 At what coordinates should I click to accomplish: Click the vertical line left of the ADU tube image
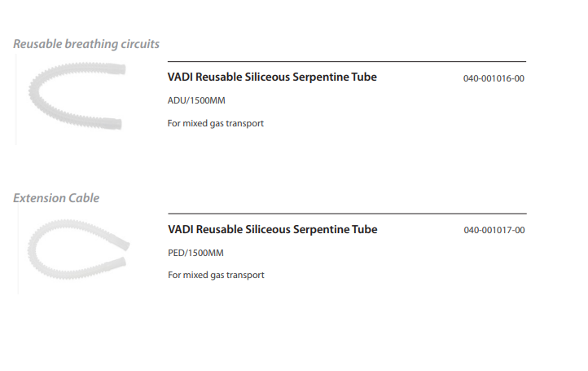(x=16, y=99)
